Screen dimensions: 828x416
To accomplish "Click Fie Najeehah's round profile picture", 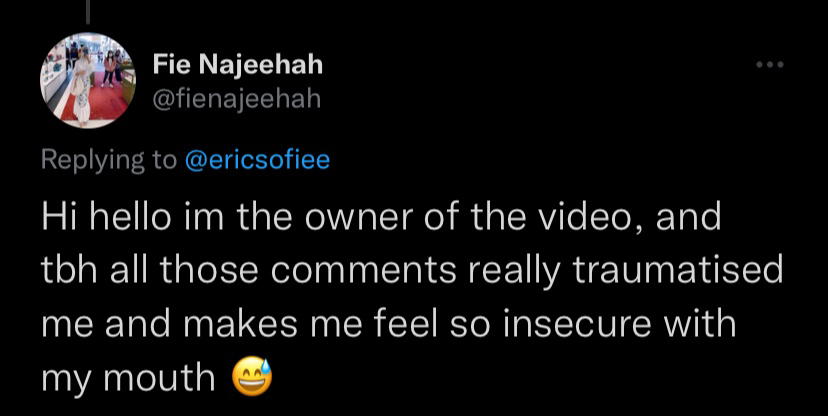I will (x=88, y=80).
